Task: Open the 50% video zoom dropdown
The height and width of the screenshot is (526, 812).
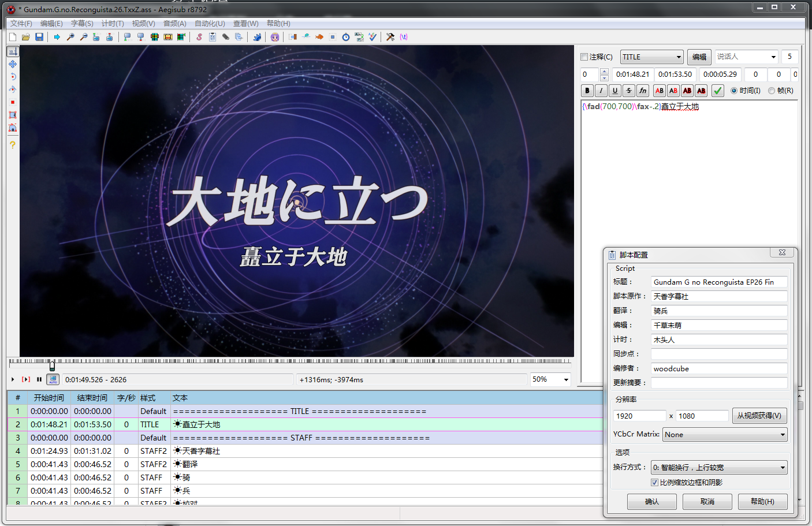Action: 567,379
